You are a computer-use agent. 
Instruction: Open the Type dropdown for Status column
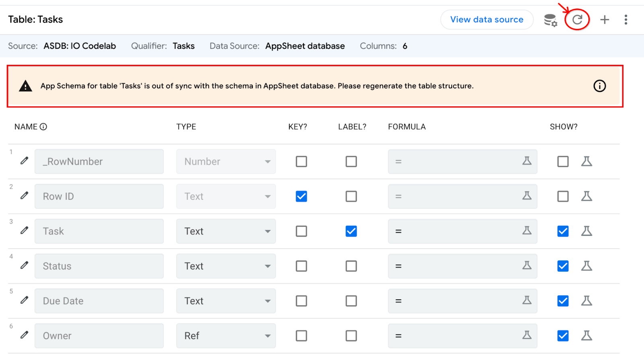click(x=226, y=266)
